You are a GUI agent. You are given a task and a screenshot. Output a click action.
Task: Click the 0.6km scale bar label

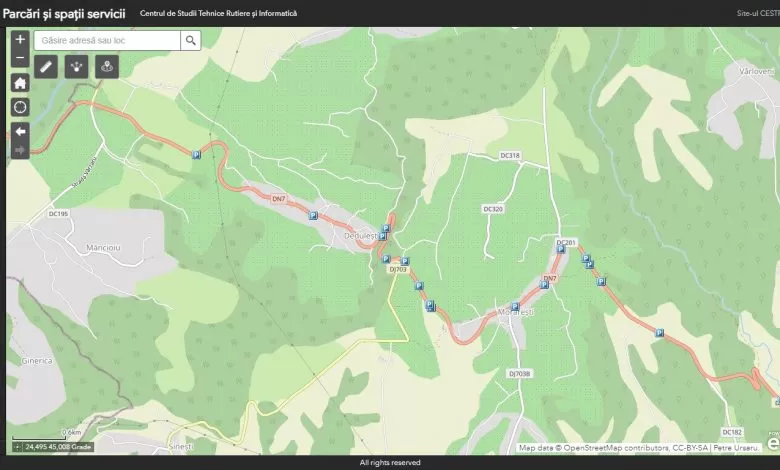pyautogui.click(x=72, y=432)
